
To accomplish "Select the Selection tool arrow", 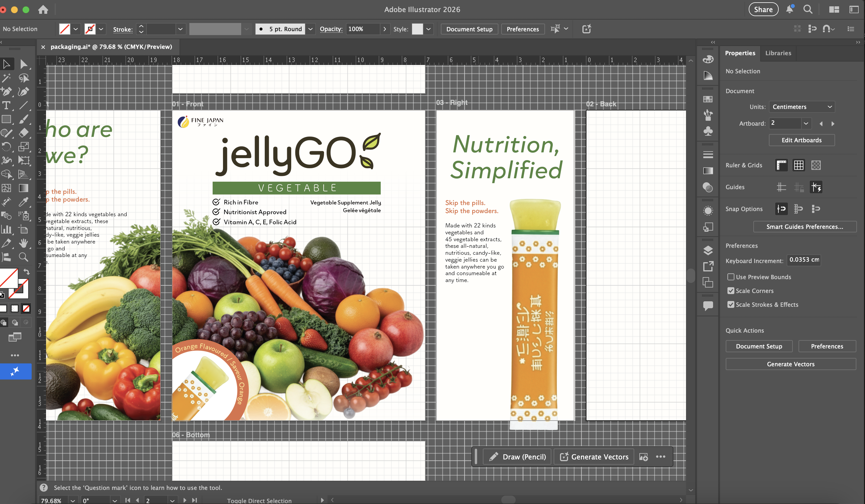I will (x=7, y=64).
